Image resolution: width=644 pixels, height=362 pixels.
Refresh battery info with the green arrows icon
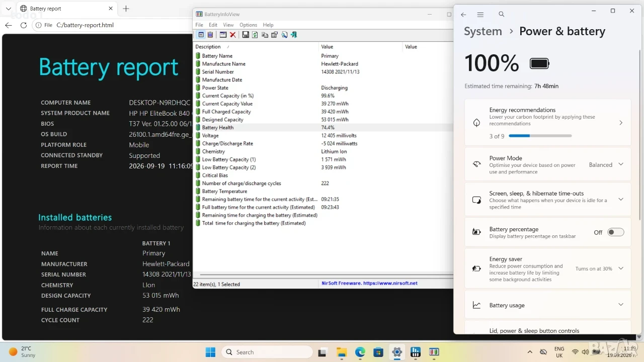click(x=255, y=35)
